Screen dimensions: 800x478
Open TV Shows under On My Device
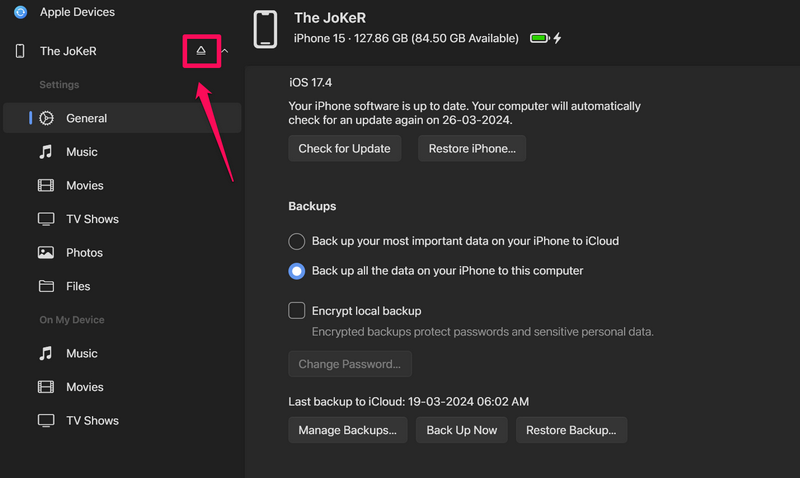coord(91,421)
